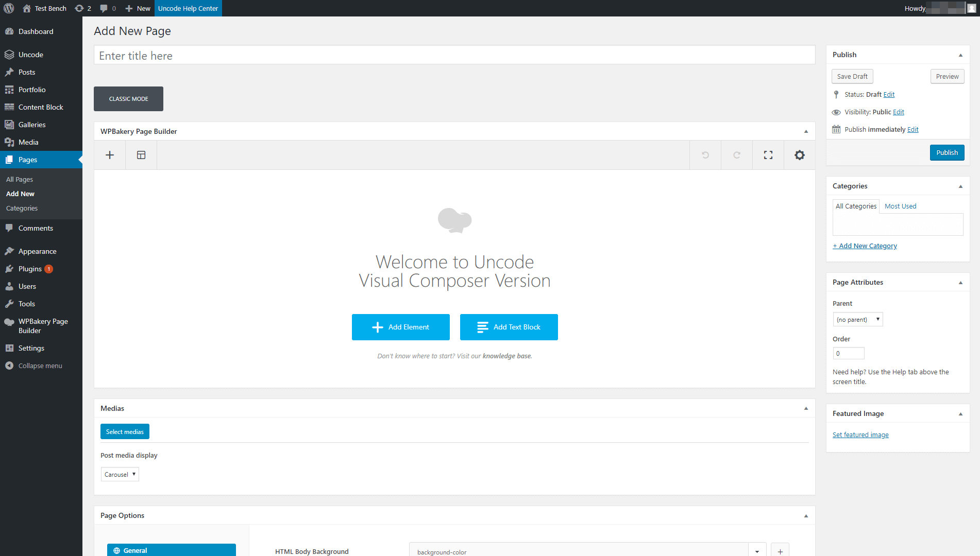This screenshot has width=980, height=556.
Task: Click the undo arrow in builder toolbar
Action: pos(705,155)
